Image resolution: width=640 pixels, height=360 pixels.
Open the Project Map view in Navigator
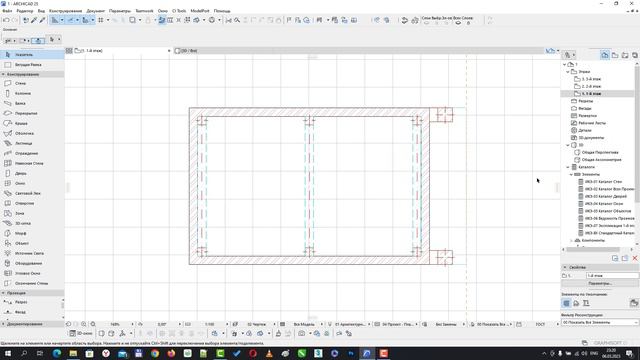click(x=605, y=55)
